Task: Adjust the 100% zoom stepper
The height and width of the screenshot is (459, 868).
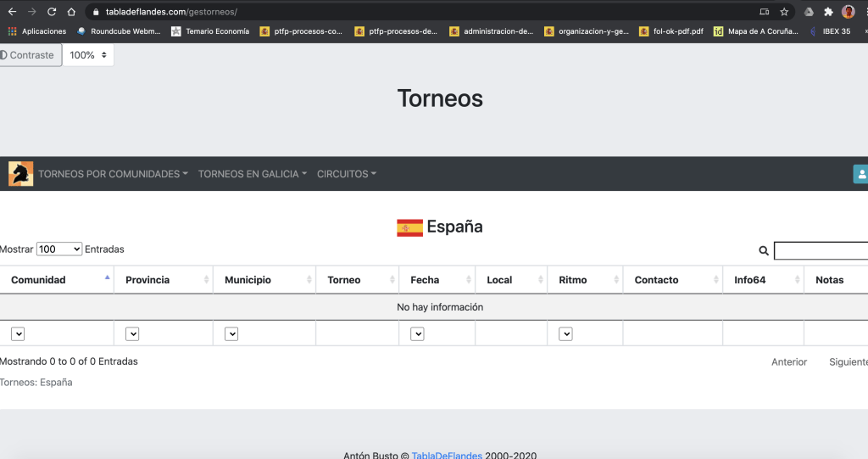Action: [88, 55]
